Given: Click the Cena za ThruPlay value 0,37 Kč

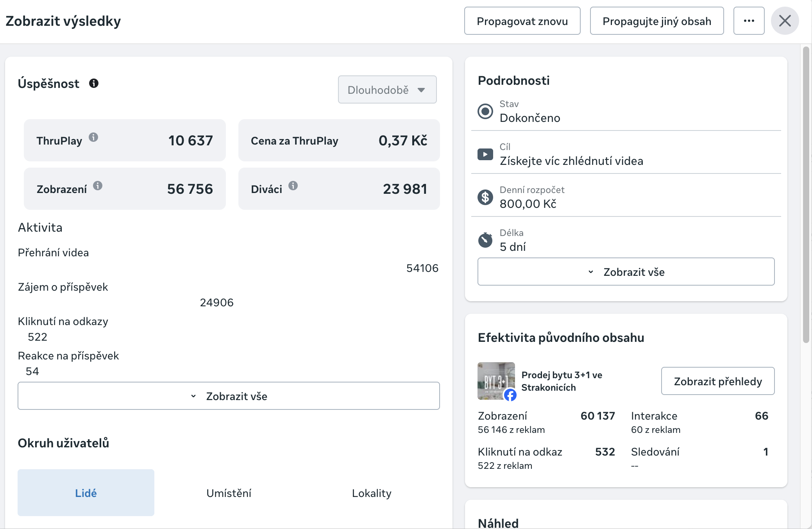Looking at the screenshot, I should 403,140.
